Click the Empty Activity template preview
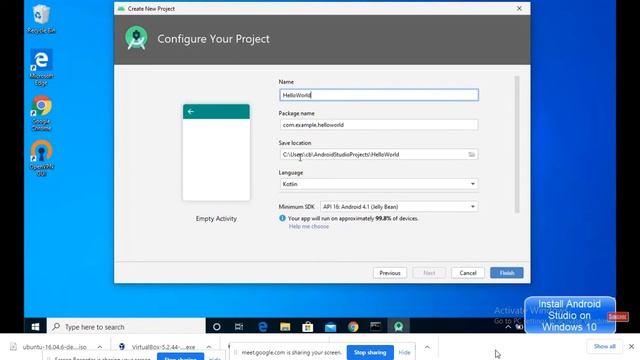This screenshot has width=640, height=360. [216, 152]
